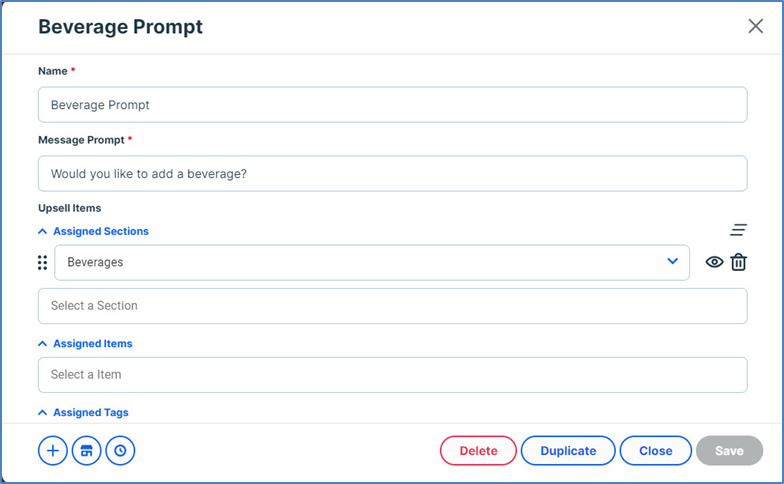Click the drag handle beside Beverages

click(42, 262)
